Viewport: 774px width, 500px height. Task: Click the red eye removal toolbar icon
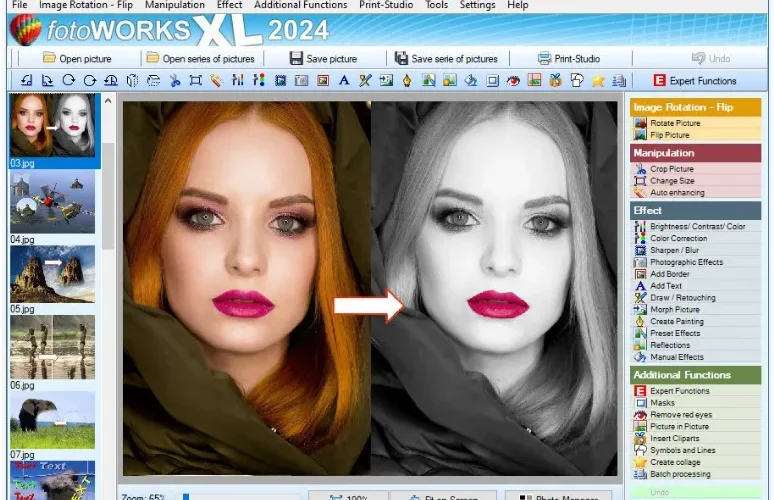[x=513, y=80]
